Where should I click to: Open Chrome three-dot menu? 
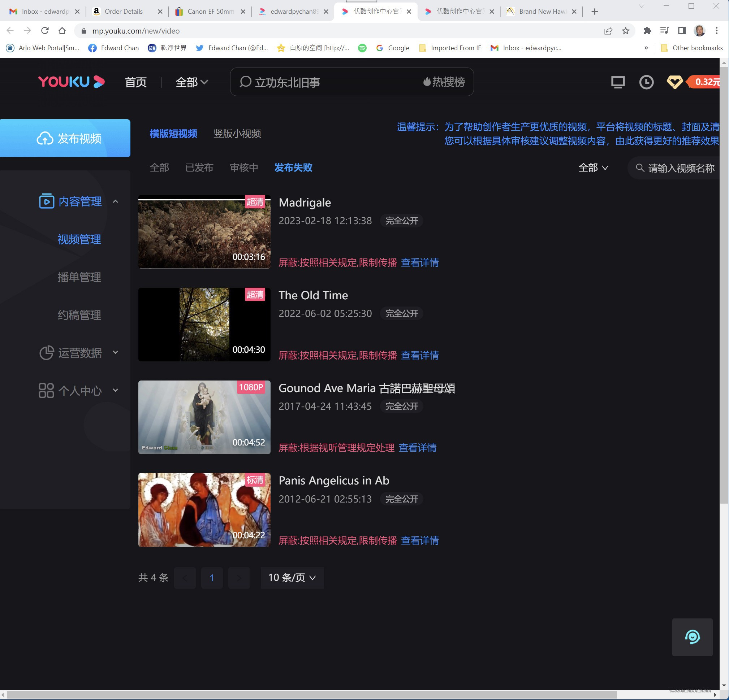pos(716,31)
